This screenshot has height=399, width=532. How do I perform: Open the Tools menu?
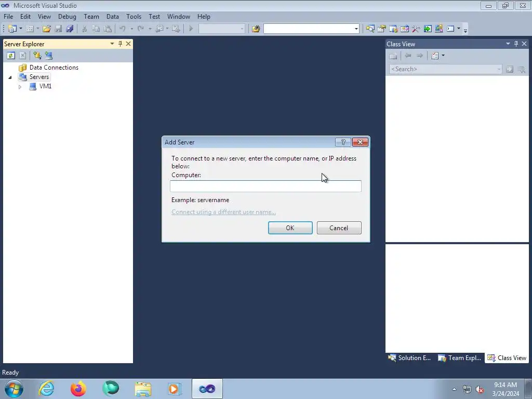tap(134, 17)
